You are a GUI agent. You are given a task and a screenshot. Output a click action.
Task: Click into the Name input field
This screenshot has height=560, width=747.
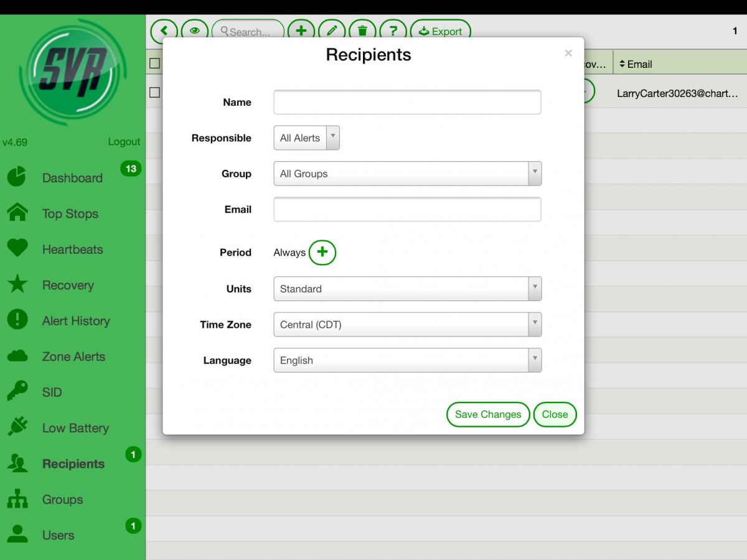[407, 102]
